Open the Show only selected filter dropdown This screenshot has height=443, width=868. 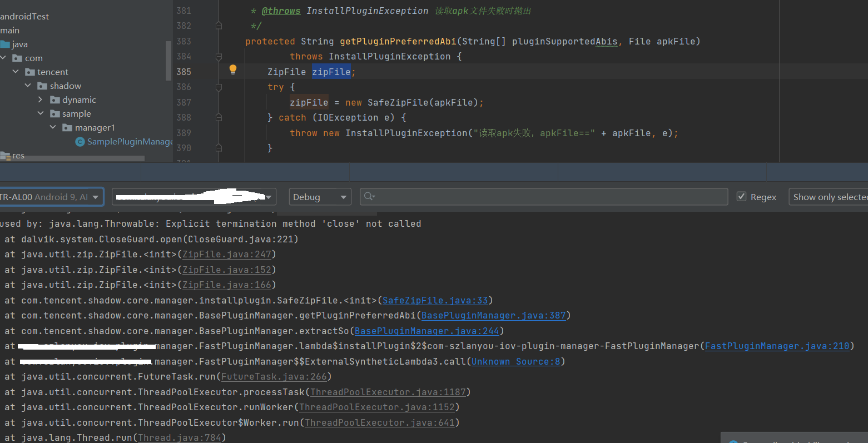(x=829, y=196)
